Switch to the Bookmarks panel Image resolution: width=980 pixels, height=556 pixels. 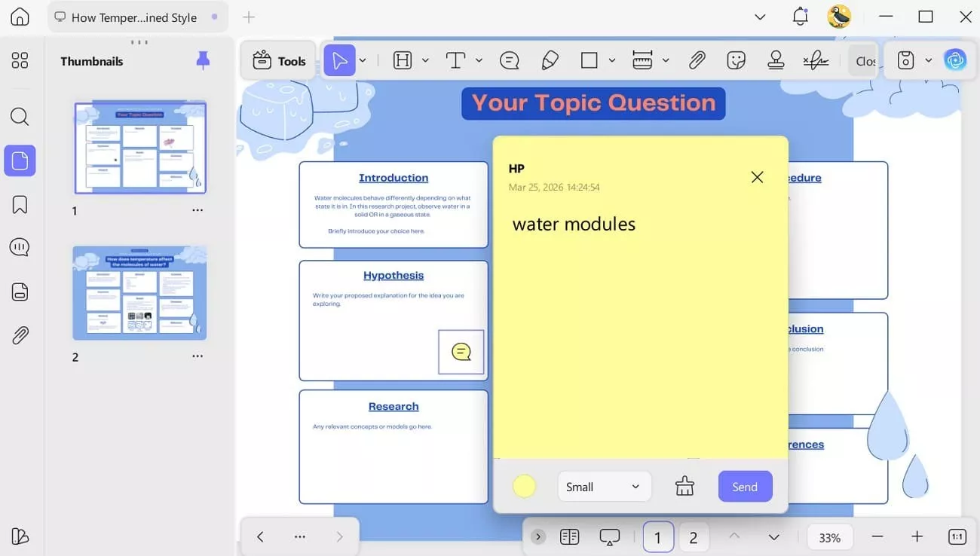(20, 204)
